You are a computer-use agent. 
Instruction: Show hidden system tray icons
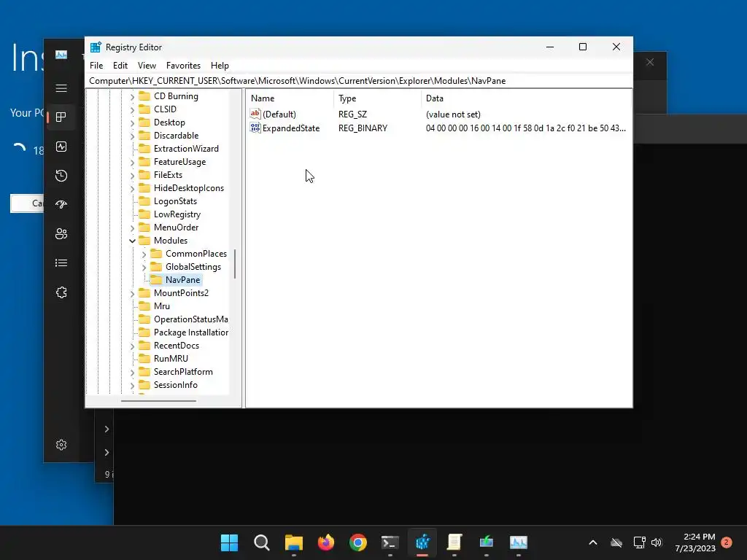pos(593,542)
